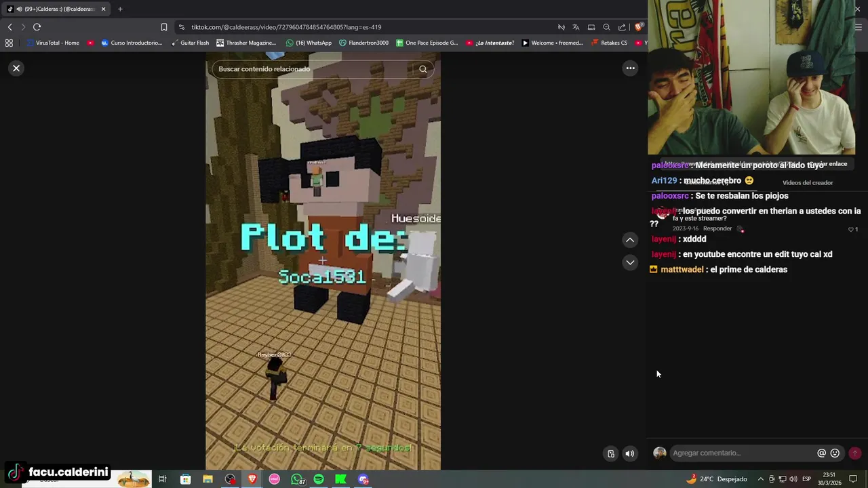Open system volume tray icon
The height and width of the screenshot is (488, 868).
793,479
